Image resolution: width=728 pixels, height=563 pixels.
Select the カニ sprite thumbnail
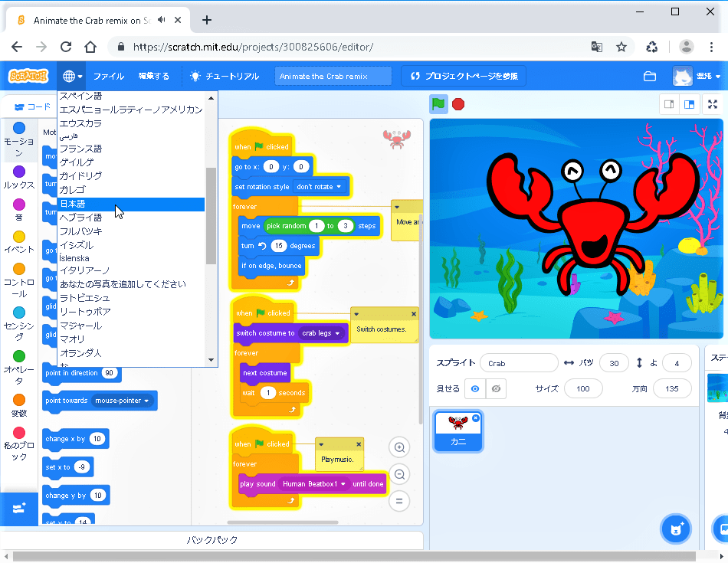click(x=458, y=431)
